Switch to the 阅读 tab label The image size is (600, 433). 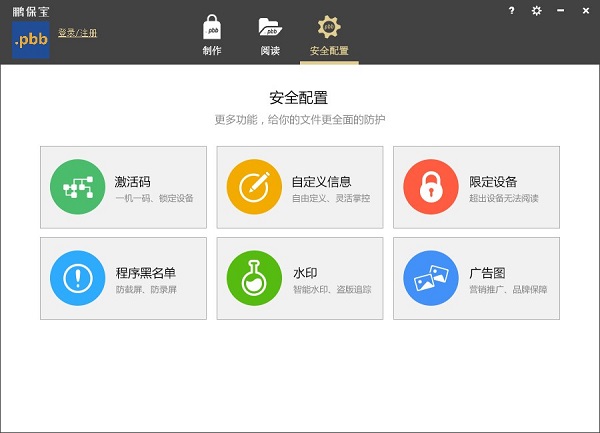[270, 50]
